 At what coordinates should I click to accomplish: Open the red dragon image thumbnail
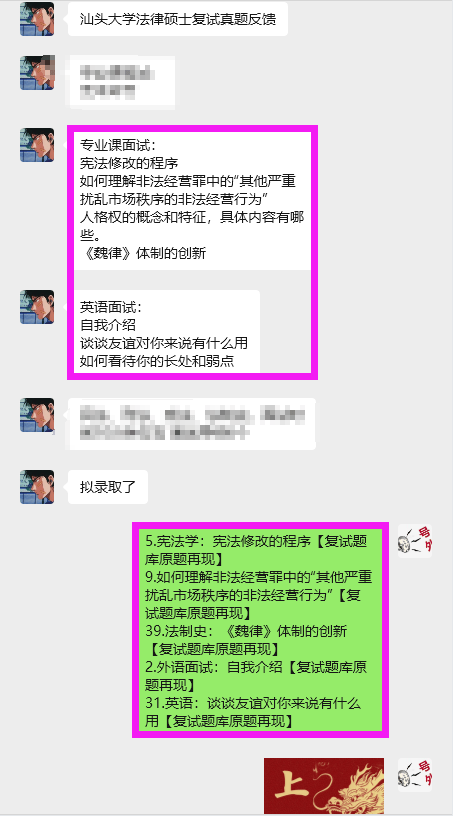pos(324,786)
